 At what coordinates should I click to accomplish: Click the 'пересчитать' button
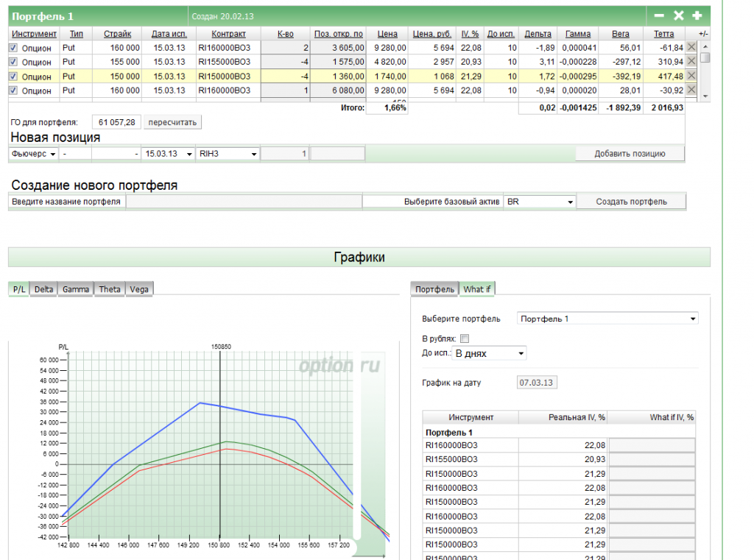(x=172, y=121)
